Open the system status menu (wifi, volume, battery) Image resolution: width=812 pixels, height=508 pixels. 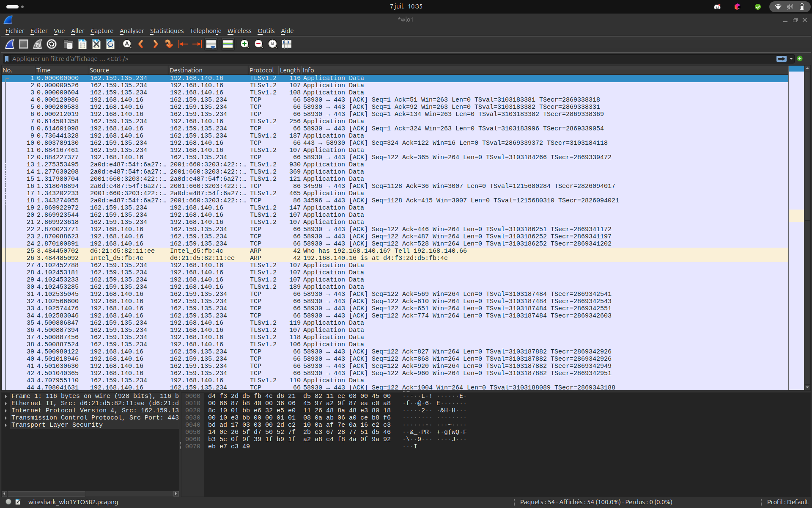coord(790,6)
